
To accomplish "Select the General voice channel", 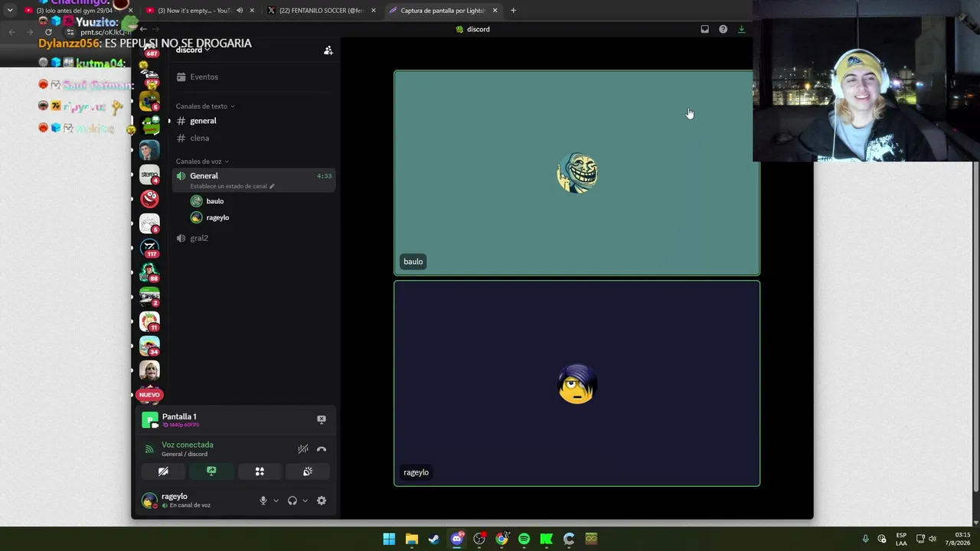I will (253, 180).
